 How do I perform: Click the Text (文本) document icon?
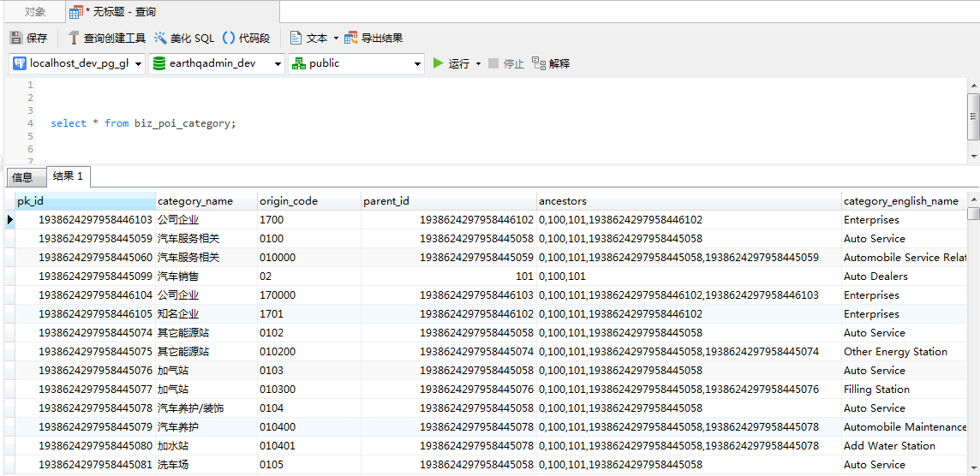click(296, 39)
